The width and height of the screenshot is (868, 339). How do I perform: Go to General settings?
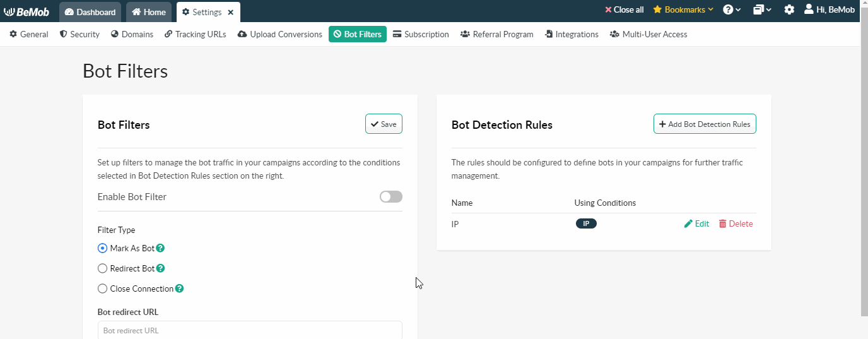(x=29, y=34)
